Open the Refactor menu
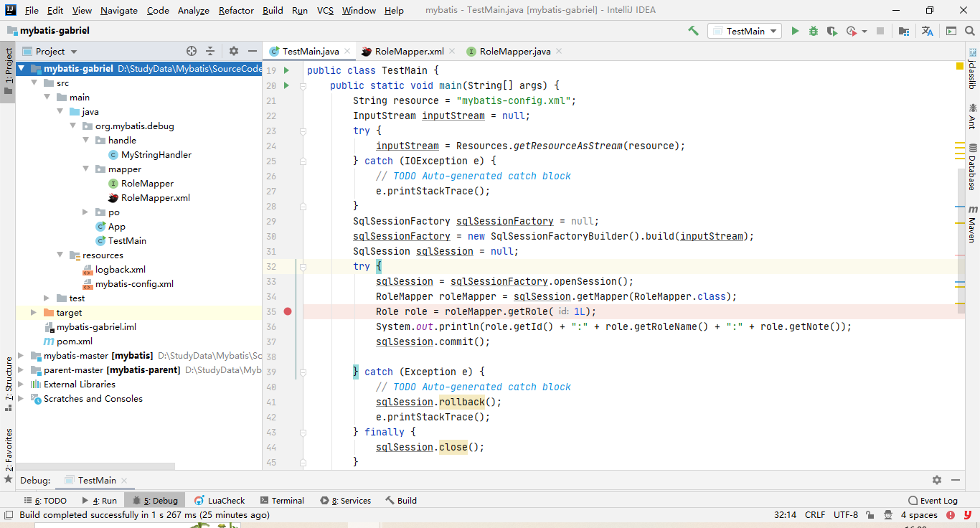The image size is (980, 528). point(236,11)
